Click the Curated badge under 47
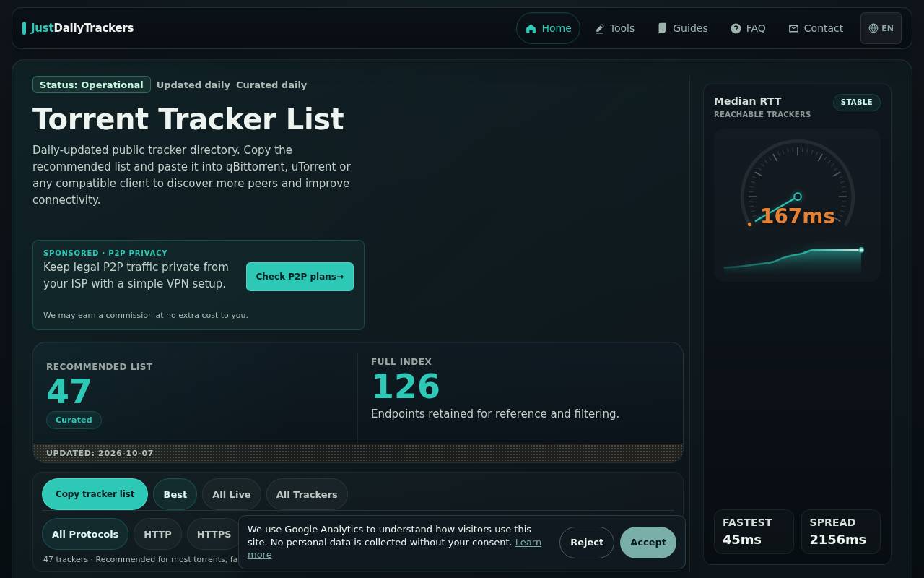This screenshot has height=578, width=924. (74, 420)
